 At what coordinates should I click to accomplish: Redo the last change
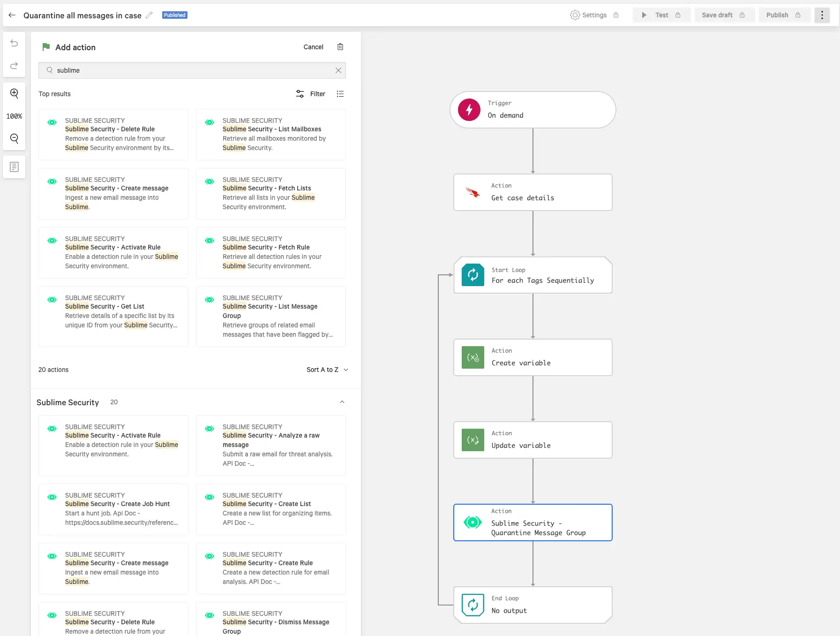14,65
